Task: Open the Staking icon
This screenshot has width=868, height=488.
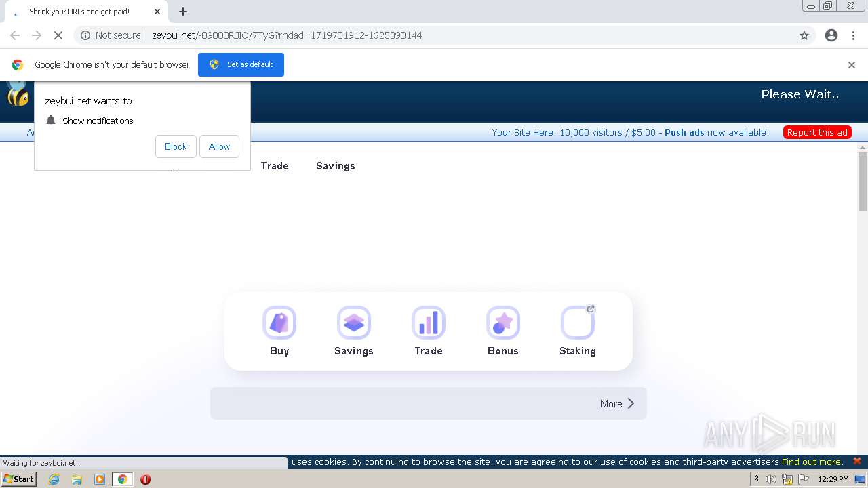Action: pyautogui.click(x=578, y=323)
